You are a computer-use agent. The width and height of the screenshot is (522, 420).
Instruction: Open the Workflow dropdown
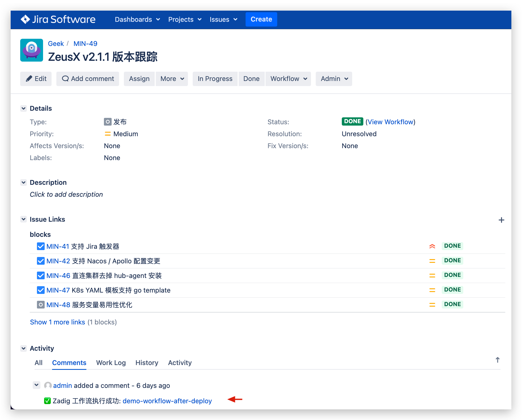(288, 79)
